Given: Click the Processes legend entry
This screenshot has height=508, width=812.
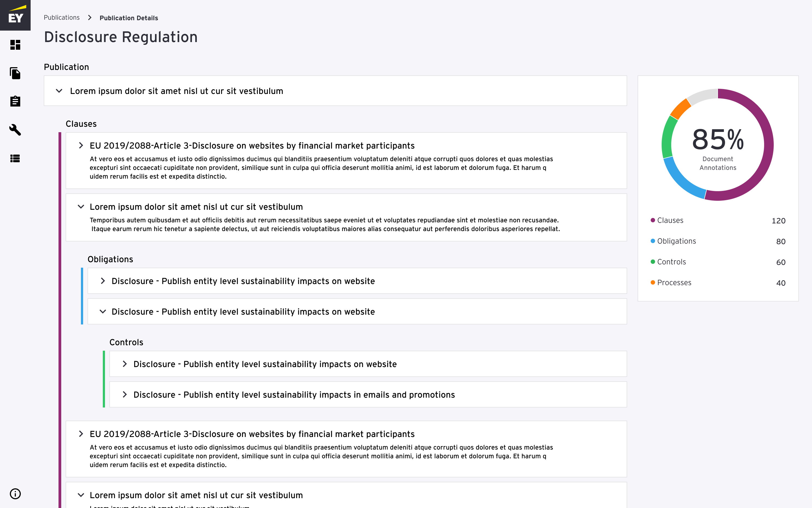Looking at the screenshot, I should tap(674, 283).
